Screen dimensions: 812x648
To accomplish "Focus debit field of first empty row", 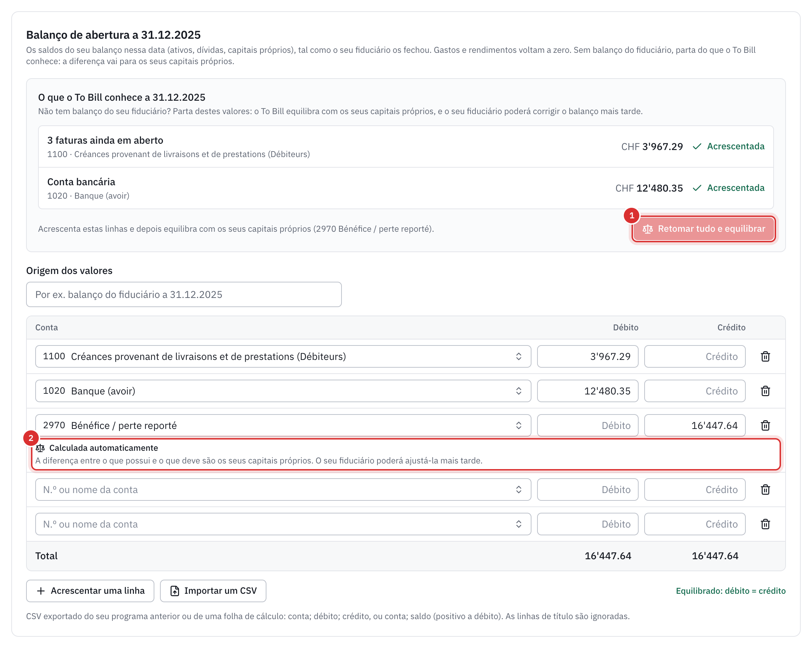I will click(588, 490).
